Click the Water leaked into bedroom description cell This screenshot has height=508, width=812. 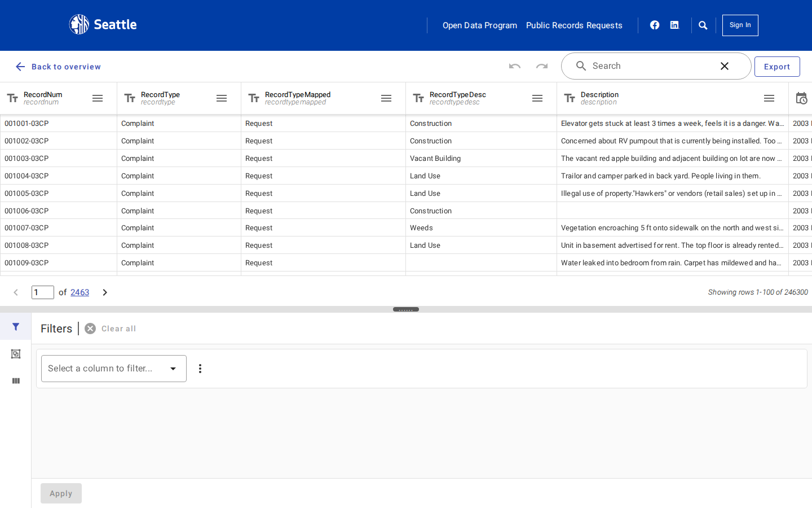[673, 263]
